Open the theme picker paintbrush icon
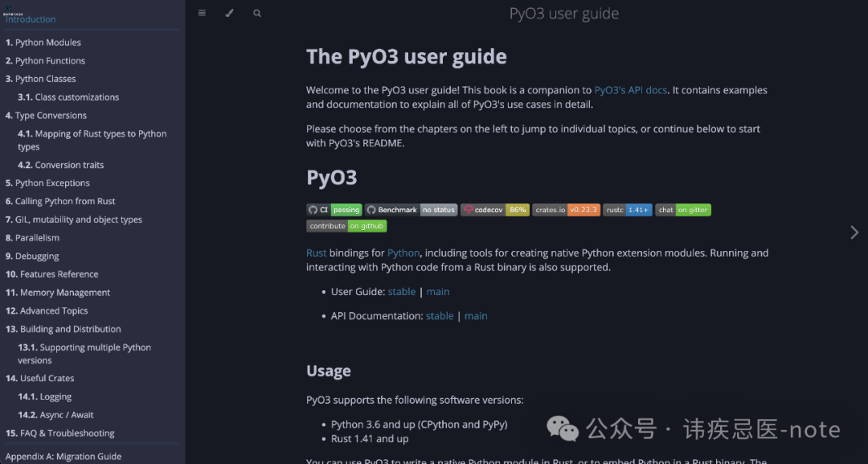Screen dimensions: 868x464 click(230, 13)
